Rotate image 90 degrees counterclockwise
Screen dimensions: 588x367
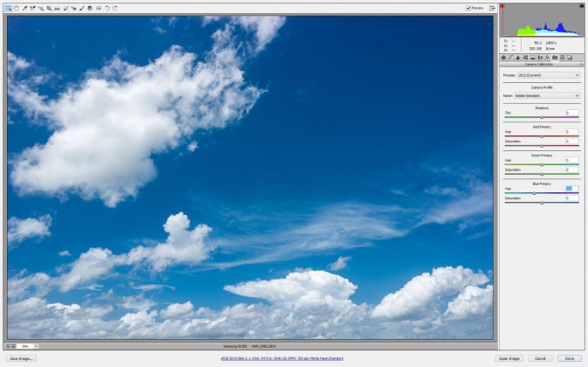point(107,8)
